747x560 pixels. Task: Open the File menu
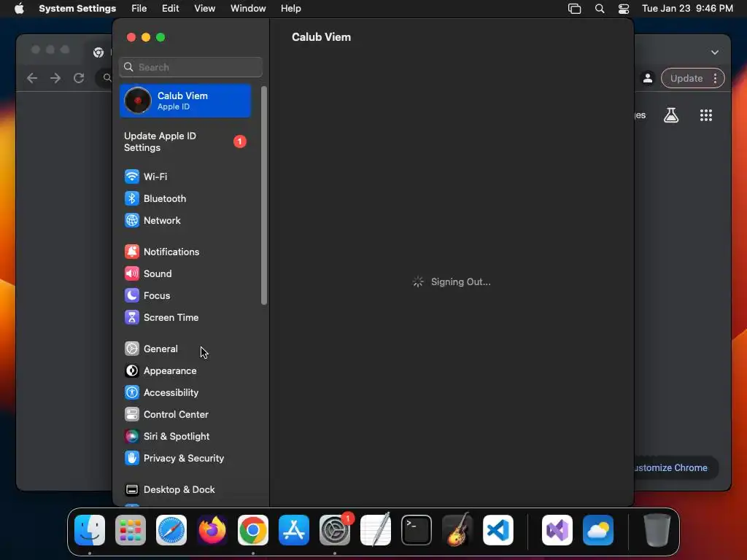(139, 9)
